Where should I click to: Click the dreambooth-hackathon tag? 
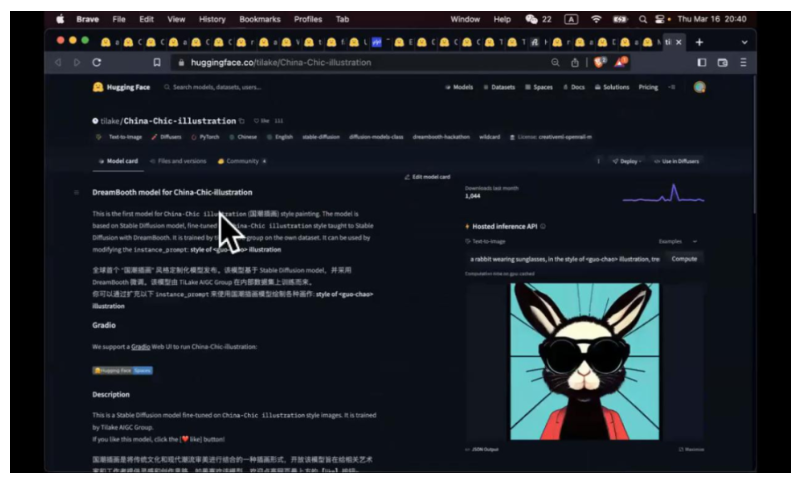441,137
